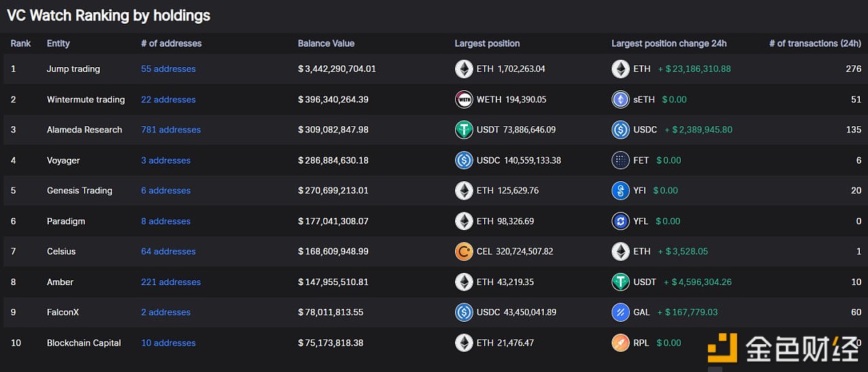The image size is (868, 372).
Task: Open Alameda Research's 781 addresses link
Action: pos(171,130)
